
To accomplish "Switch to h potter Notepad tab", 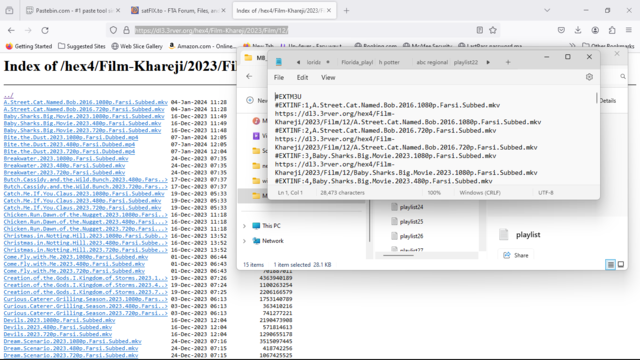I will (x=389, y=62).
